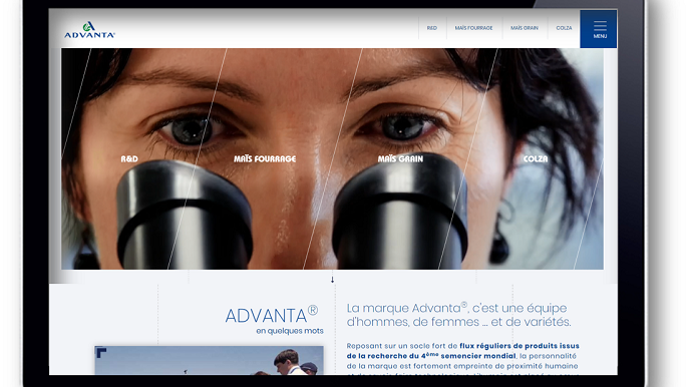Click the bold text 'flux réguliers de produits issus'
Screen dimensions: 690x387
[x=519, y=346]
